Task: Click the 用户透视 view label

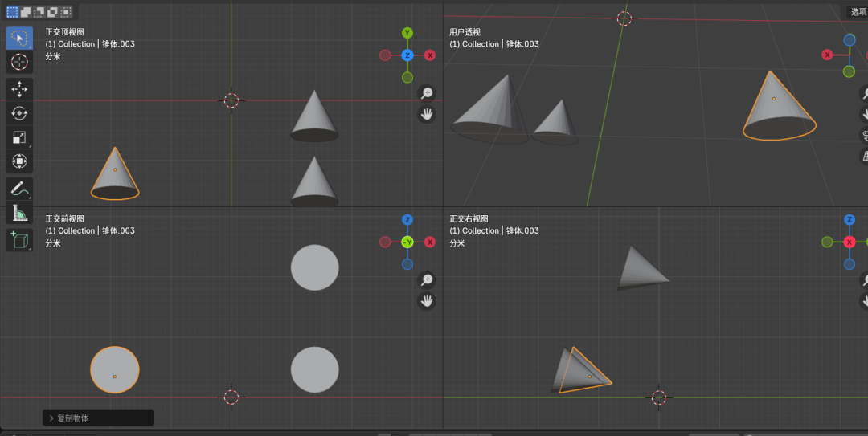Action: point(465,32)
